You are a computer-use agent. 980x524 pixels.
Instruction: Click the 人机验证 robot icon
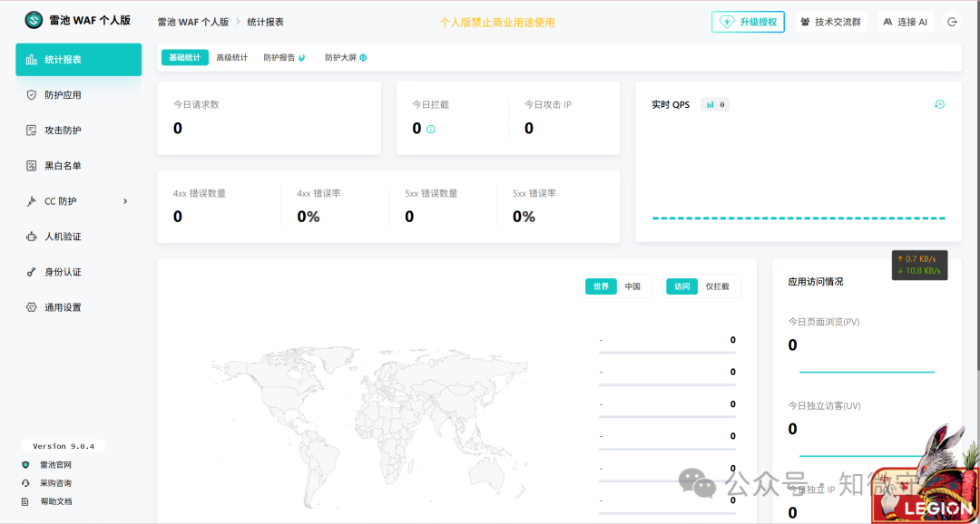[31, 237]
